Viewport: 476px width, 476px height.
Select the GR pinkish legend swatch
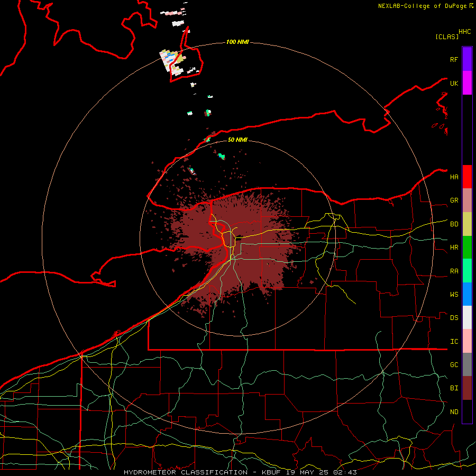[x=467, y=200]
